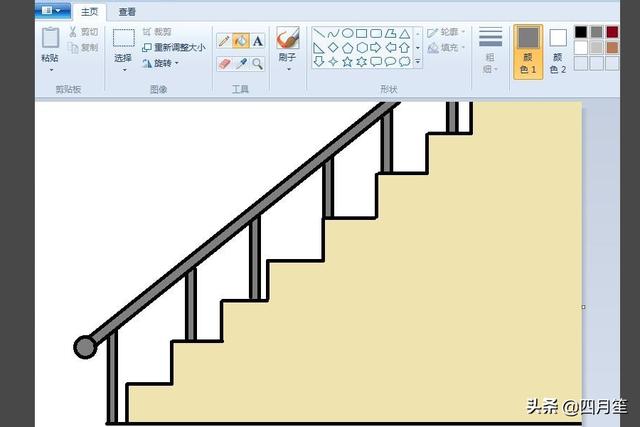The image size is (640, 427).
Task: Switch to the View (查看) tab
Action: tap(127, 12)
